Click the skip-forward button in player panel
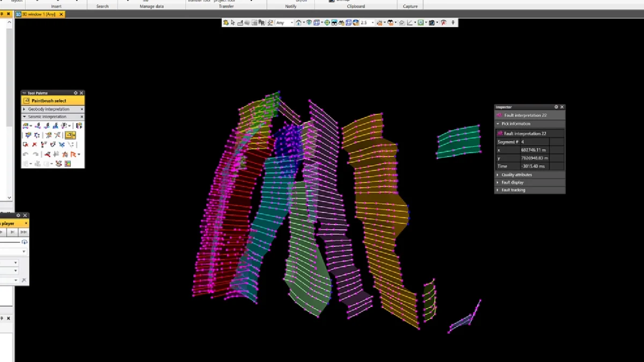Screen dimensions: 644x362 tap(23, 232)
